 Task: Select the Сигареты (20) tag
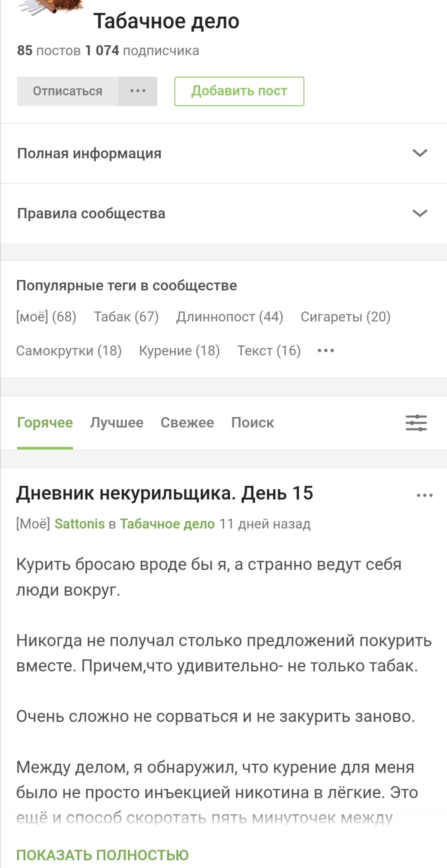pyautogui.click(x=346, y=317)
